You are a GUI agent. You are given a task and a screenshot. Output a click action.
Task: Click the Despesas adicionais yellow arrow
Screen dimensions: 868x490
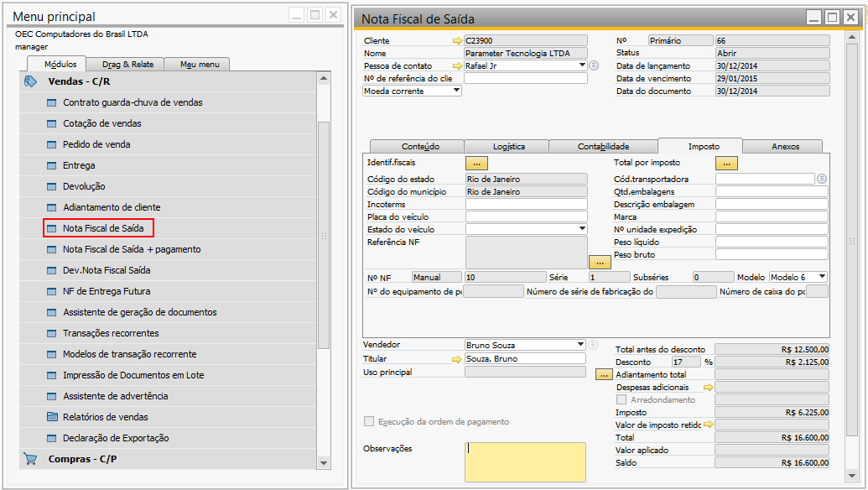[708, 388]
